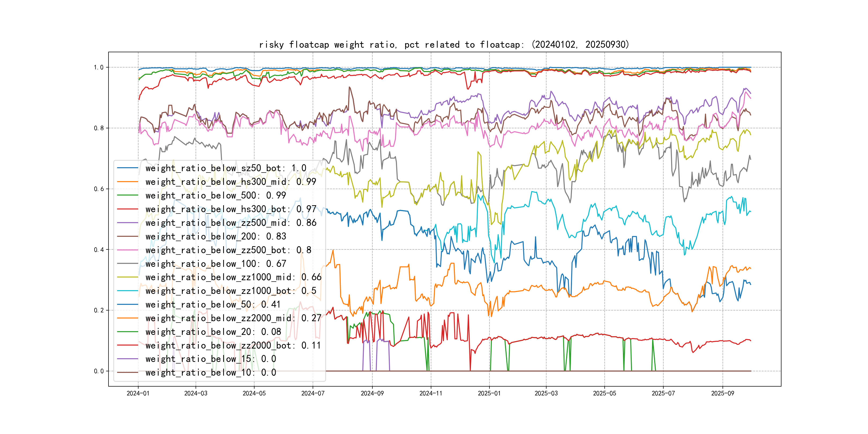Click the 1.0 y-axis tick label
This screenshot has width=868, height=434.
[x=98, y=68]
